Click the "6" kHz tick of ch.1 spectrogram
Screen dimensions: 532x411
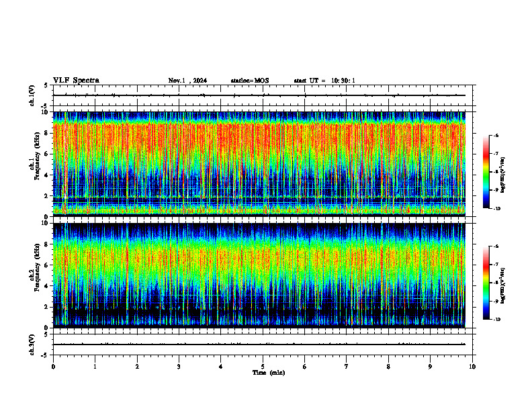[47, 154]
